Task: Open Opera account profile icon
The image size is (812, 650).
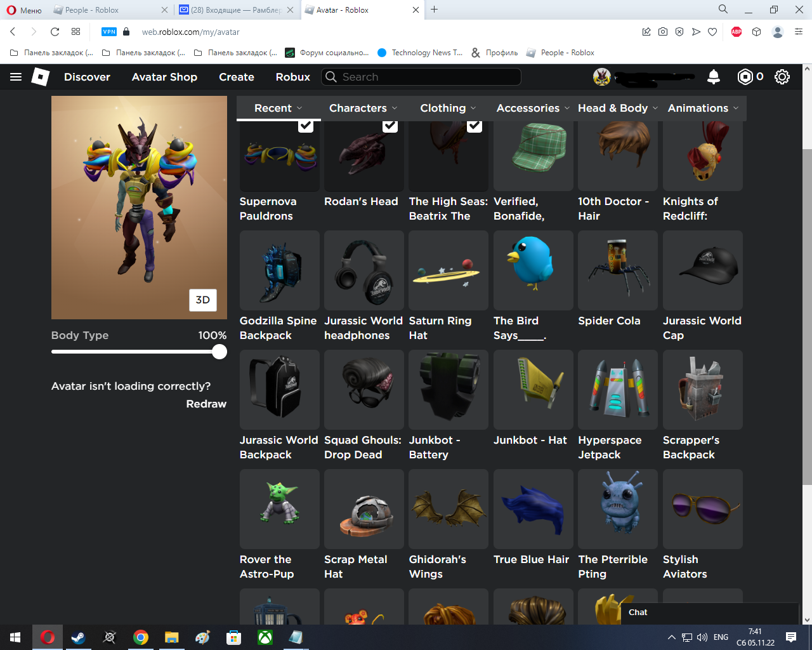Action: (778, 32)
